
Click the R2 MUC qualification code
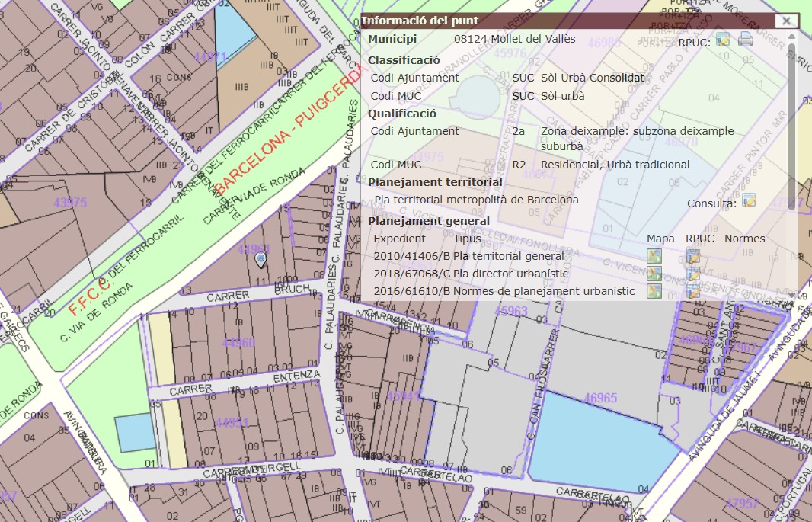click(x=519, y=165)
